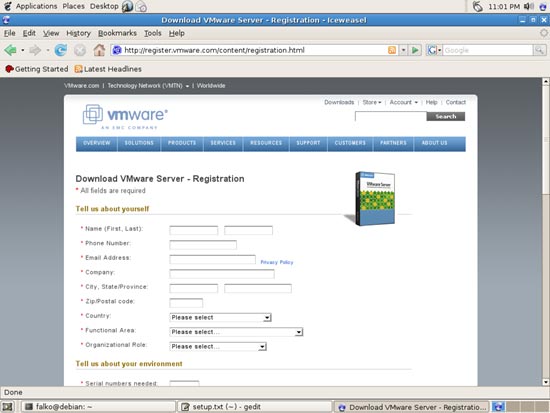The width and height of the screenshot is (550, 413).
Task: Click the green Go arrow beside address bar
Action: pyautogui.click(x=415, y=50)
